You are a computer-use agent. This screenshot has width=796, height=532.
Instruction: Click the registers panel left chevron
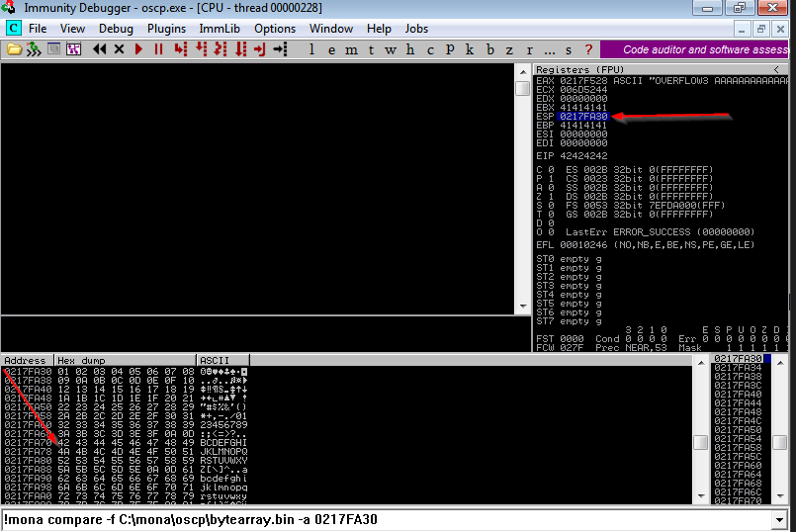(x=776, y=69)
